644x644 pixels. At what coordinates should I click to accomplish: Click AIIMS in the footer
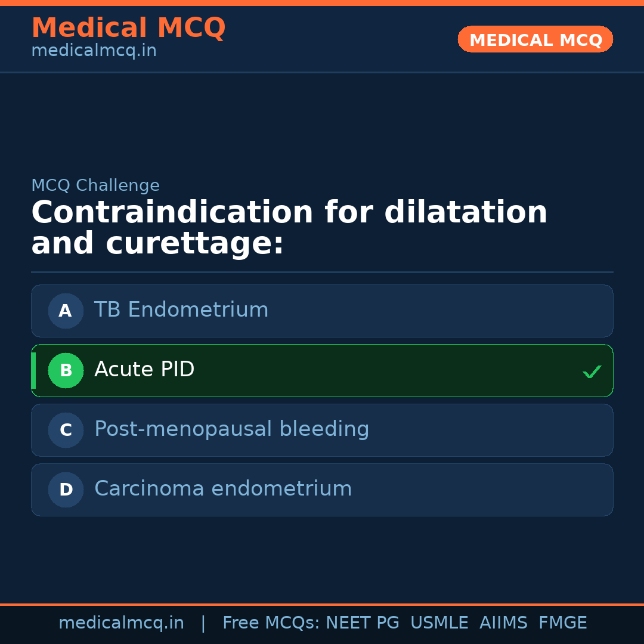pos(503,623)
